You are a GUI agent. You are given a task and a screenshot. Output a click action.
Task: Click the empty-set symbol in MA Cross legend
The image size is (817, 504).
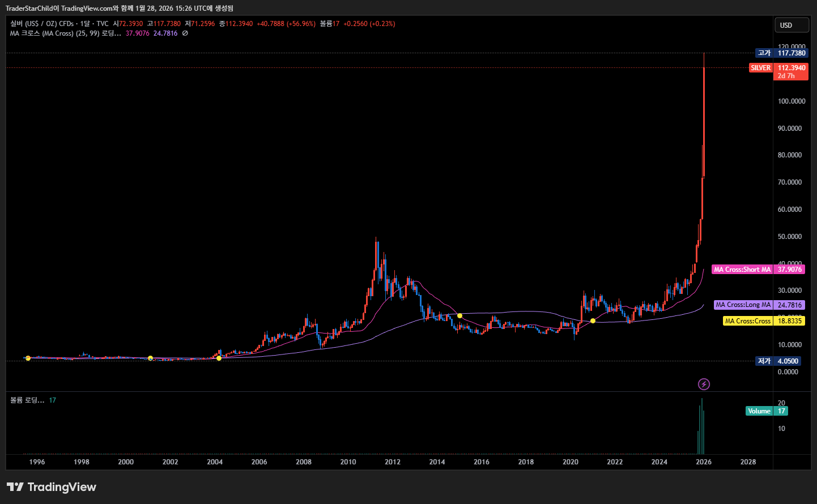185,33
